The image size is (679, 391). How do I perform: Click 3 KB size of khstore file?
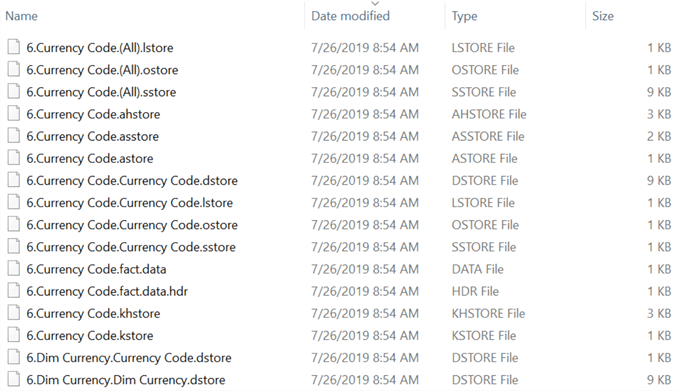(659, 313)
